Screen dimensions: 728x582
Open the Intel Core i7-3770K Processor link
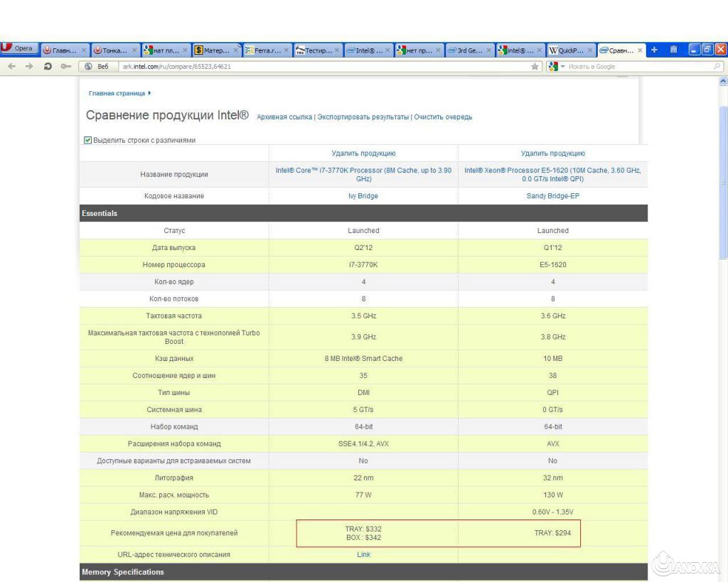pyautogui.click(x=363, y=175)
